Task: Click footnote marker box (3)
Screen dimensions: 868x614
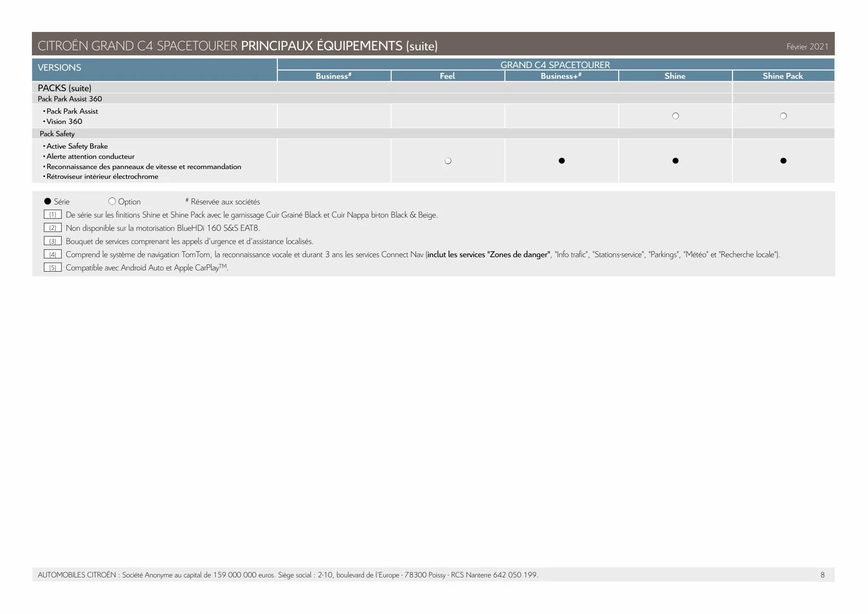Action: [x=53, y=241]
